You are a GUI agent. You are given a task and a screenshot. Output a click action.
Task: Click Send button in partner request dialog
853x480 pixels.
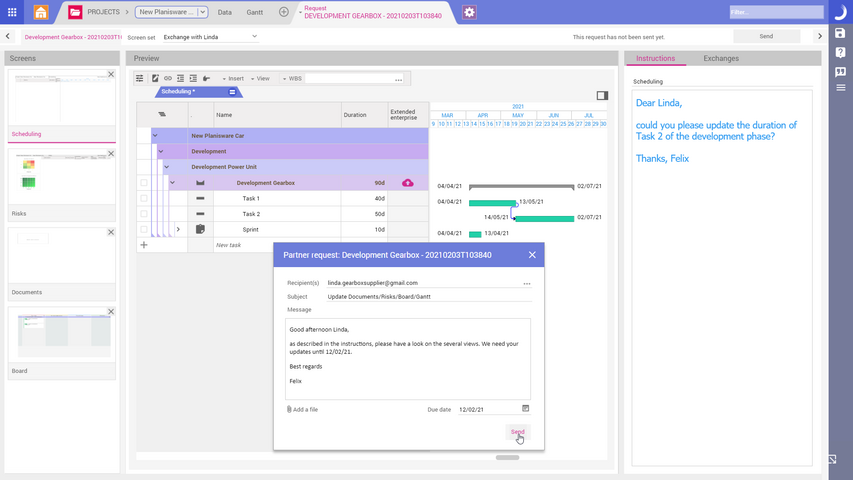[517, 432]
